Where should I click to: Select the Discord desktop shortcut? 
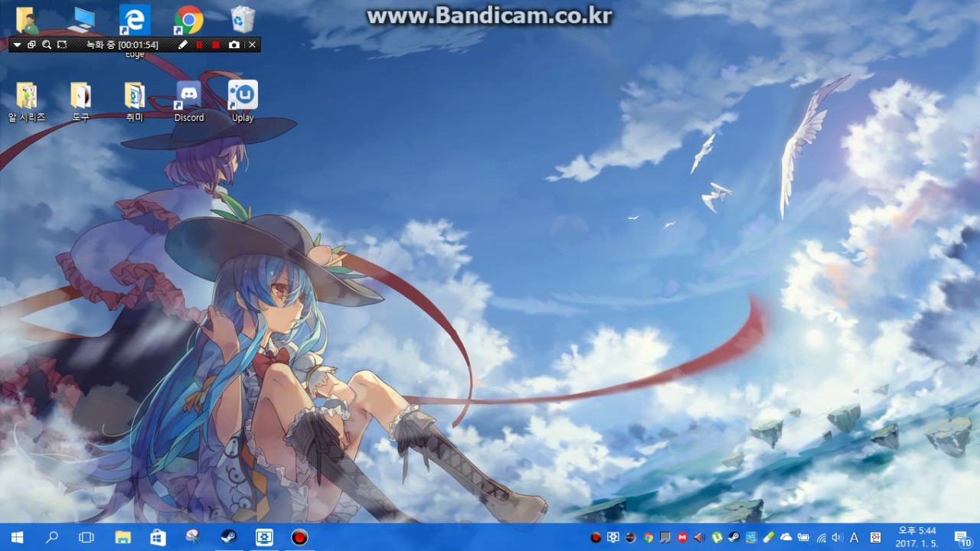tap(188, 102)
